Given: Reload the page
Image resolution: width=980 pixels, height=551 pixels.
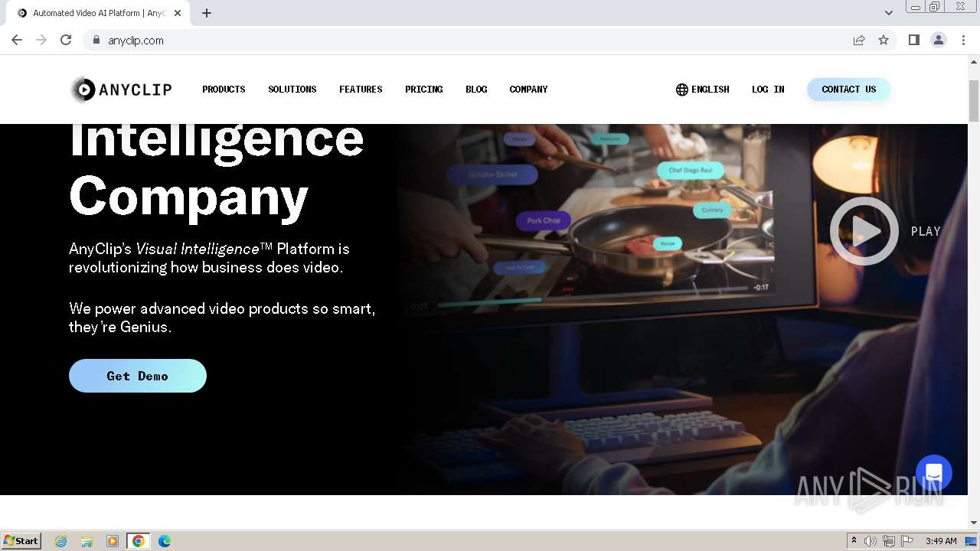Looking at the screenshot, I should click(66, 41).
